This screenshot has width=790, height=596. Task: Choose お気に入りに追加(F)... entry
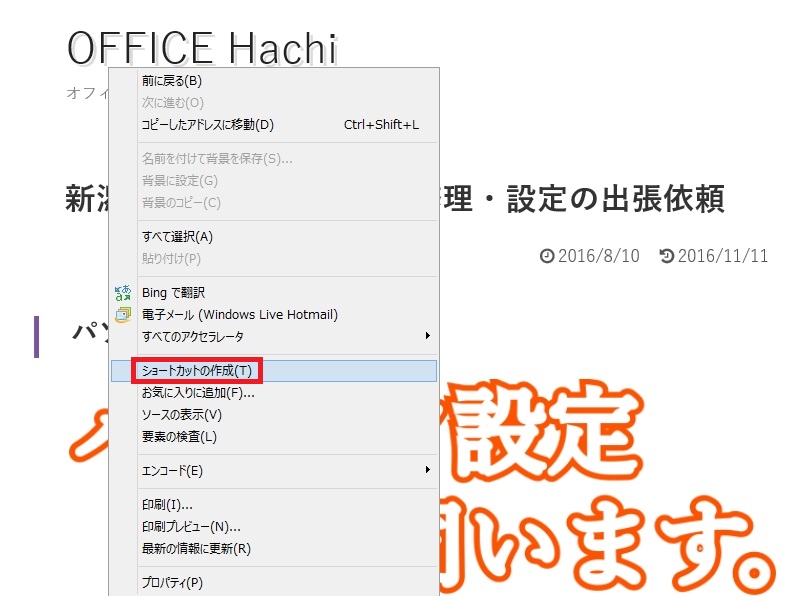pyautogui.click(x=274, y=392)
